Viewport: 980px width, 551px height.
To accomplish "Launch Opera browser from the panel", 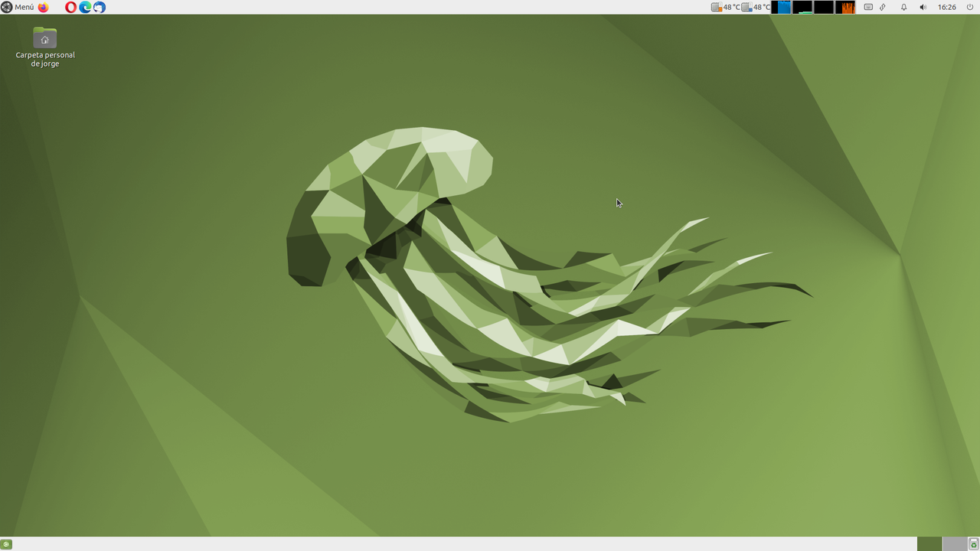I will point(70,7).
